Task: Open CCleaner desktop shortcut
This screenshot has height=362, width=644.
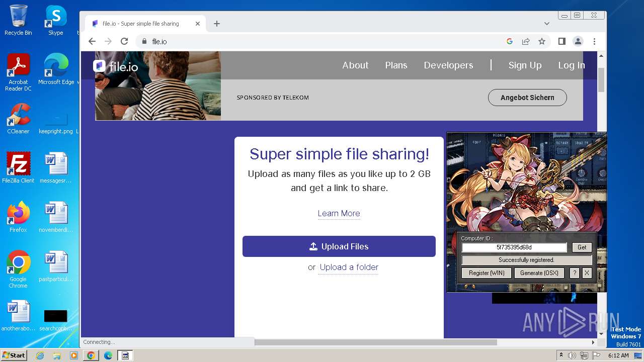Action: tap(18, 119)
